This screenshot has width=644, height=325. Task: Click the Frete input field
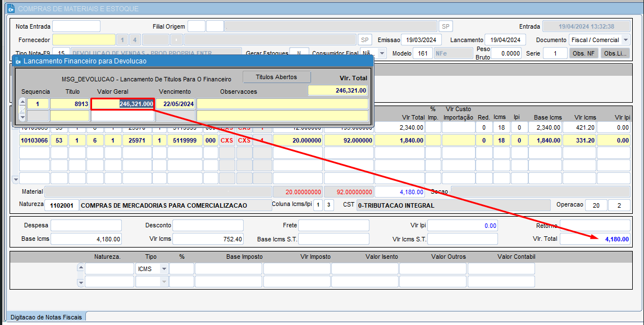[x=334, y=225]
